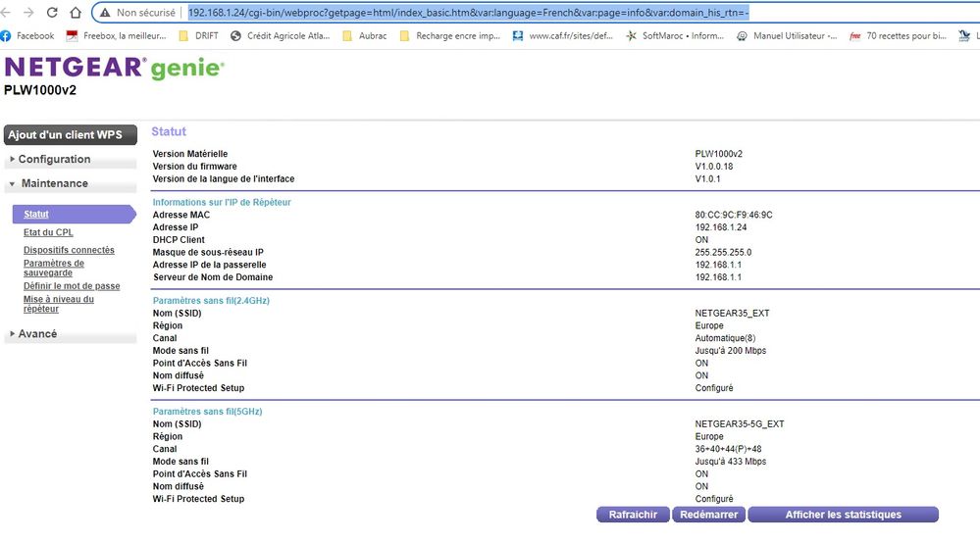Open the 'Etat du CPL' page
The image size is (980, 543).
tap(48, 233)
